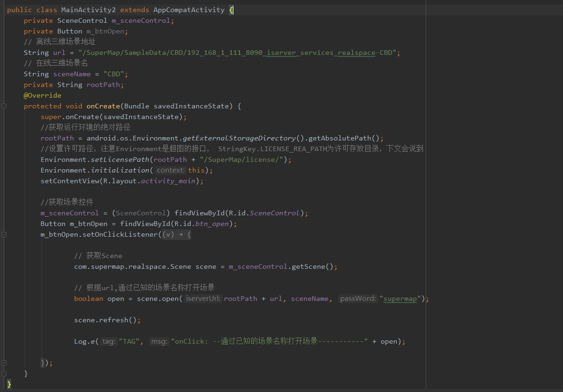This screenshot has height=392, width=563.
Task: Click the 'passWord:' parameter hint
Action: 358,299
